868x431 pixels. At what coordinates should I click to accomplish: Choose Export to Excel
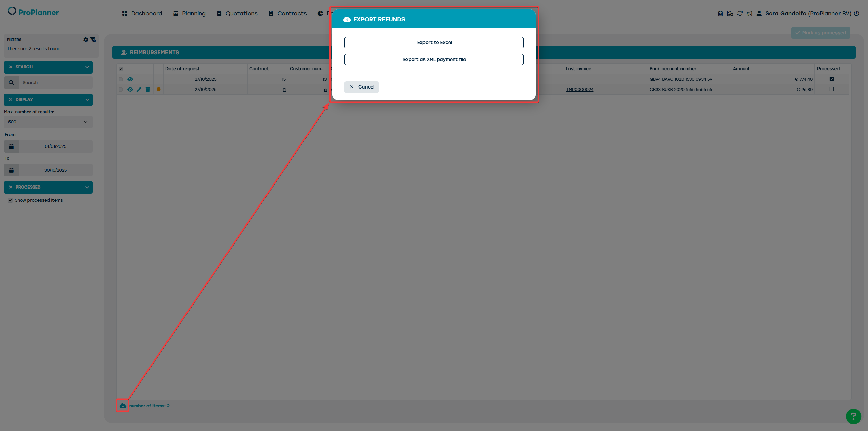[x=434, y=43]
